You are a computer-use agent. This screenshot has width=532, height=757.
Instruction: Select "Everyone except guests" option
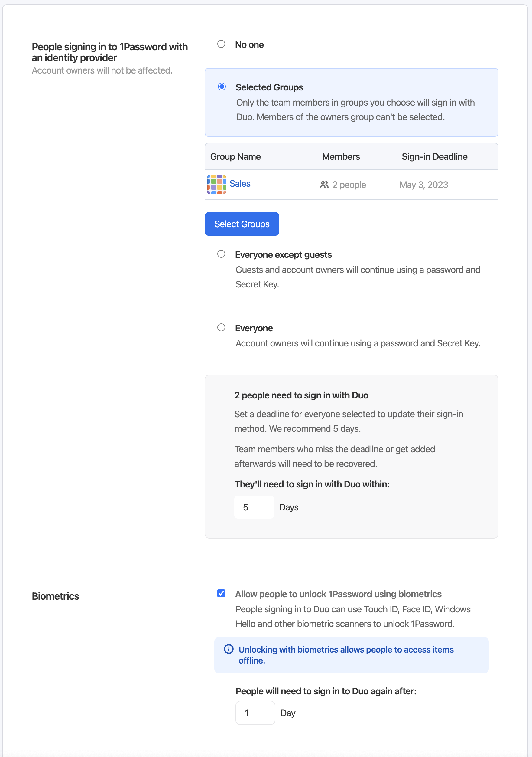coord(221,254)
